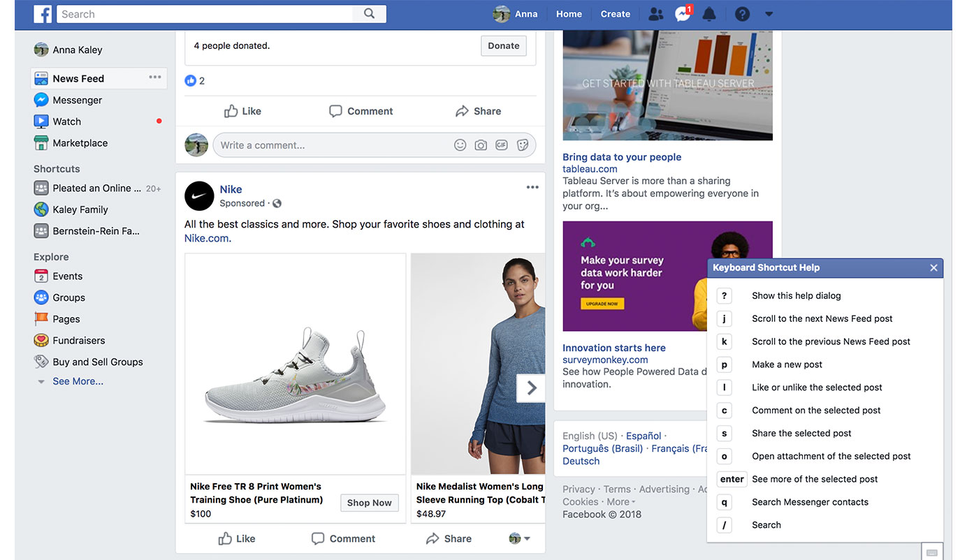Switch language to Español
The image size is (967, 560).
click(x=643, y=436)
